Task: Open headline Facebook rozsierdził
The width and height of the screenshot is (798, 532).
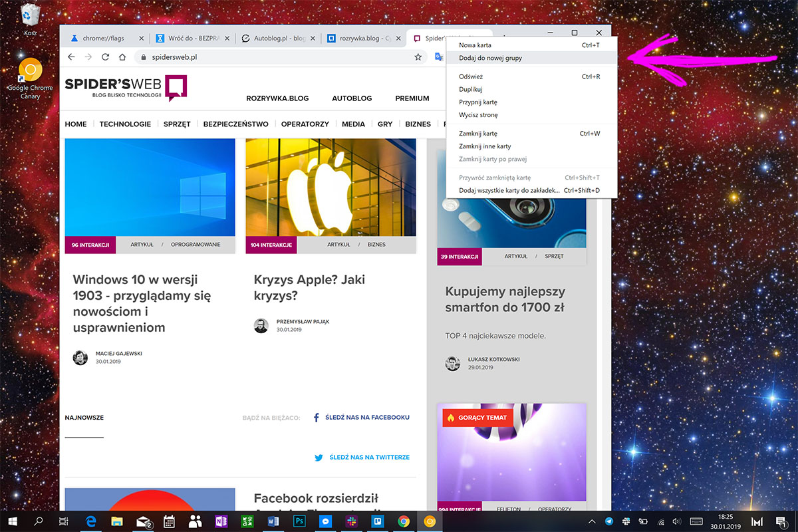Action: tap(316, 498)
